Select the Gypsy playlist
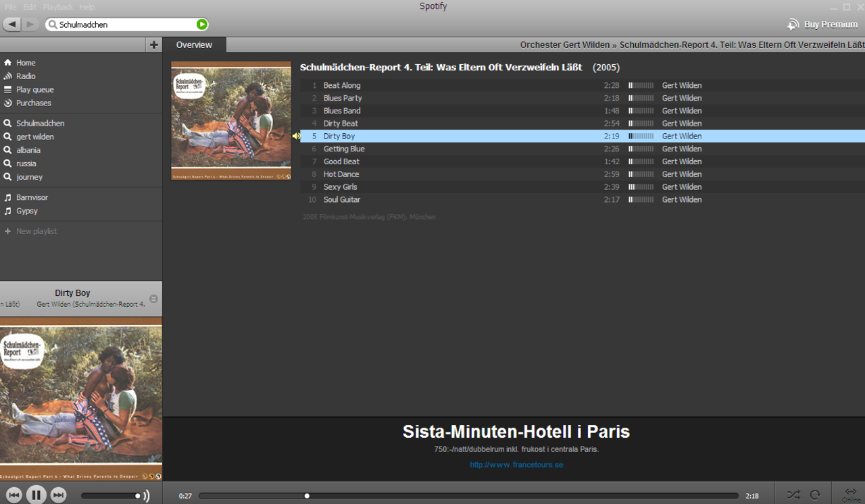 click(x=27, y=211)
